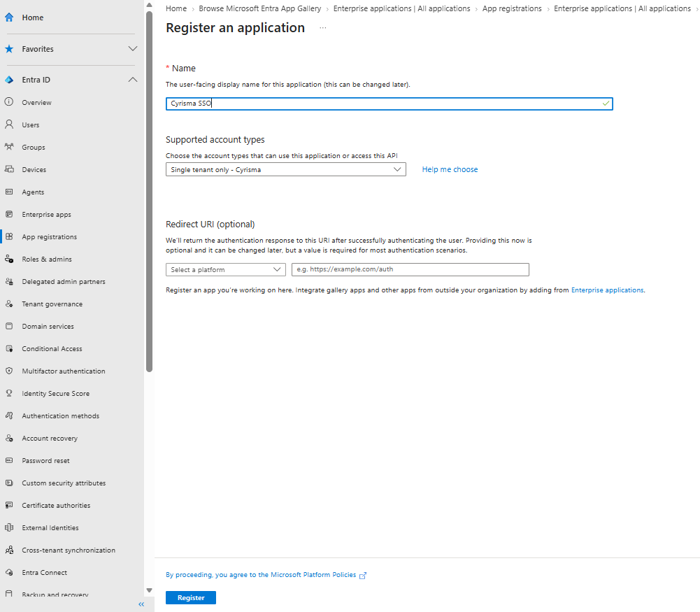Click the sidebar scroll-up arrow
This screenshot has height=612, width=700.
coord(149,5)
